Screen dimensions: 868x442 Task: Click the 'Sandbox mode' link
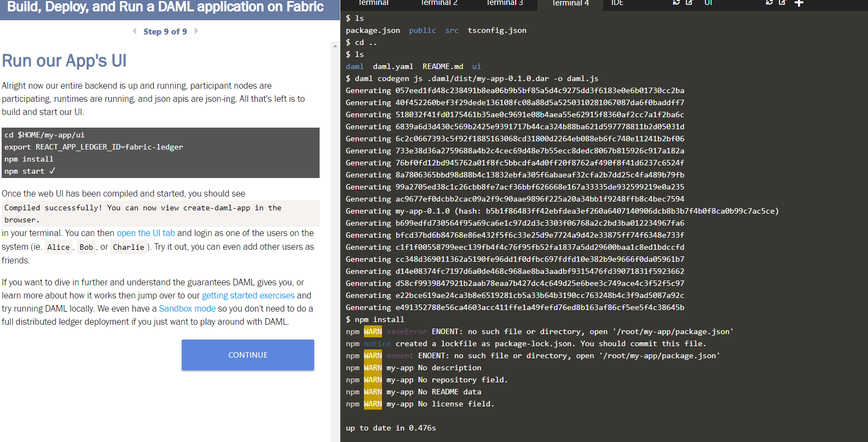pos(187,309)
